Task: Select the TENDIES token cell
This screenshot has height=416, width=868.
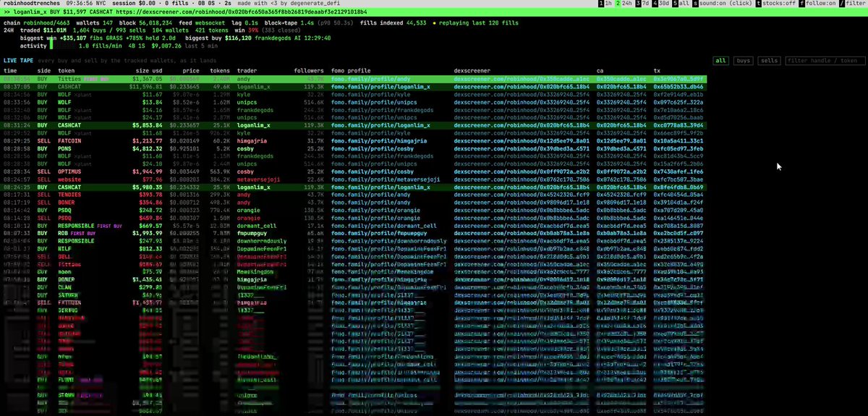Action: pos(71,193)
